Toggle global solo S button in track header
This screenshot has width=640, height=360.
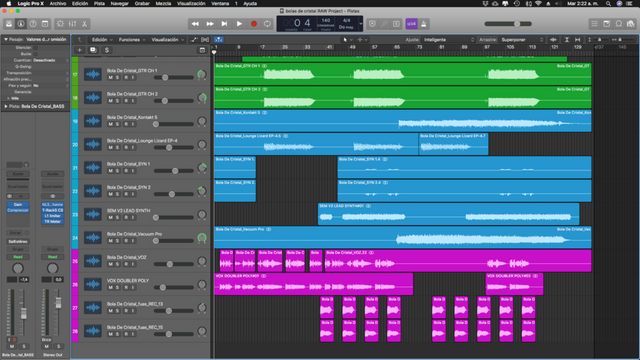coord(107,50)
